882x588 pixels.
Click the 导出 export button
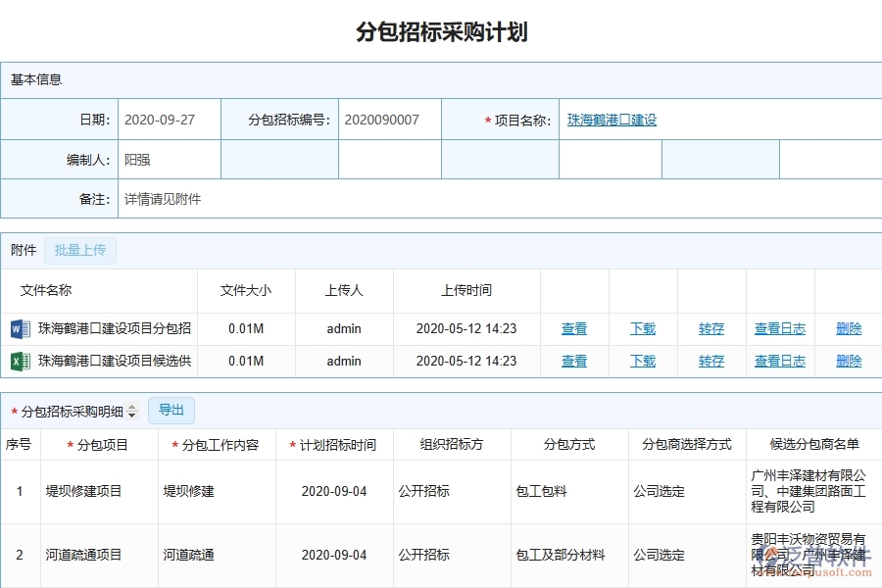(x=171, y=410)
